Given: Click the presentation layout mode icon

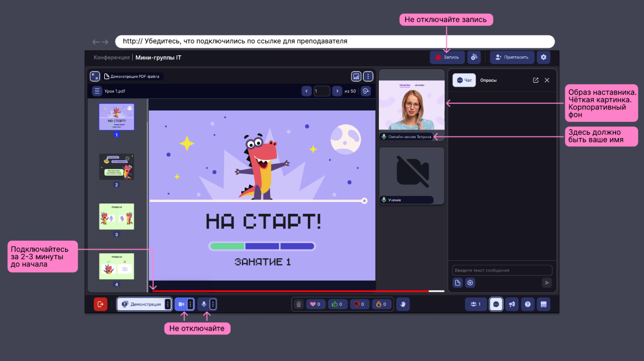Looking at the screenshot, I should coord(356,76).
